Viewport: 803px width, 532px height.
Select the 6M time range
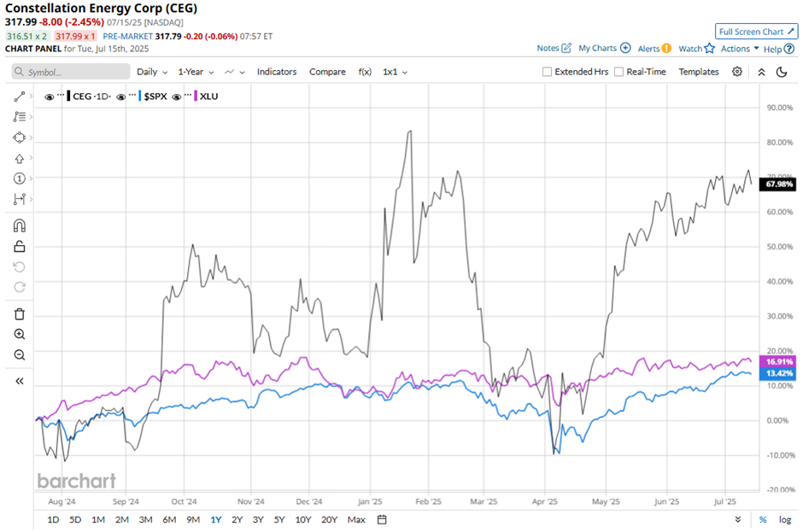coord(169,520)
